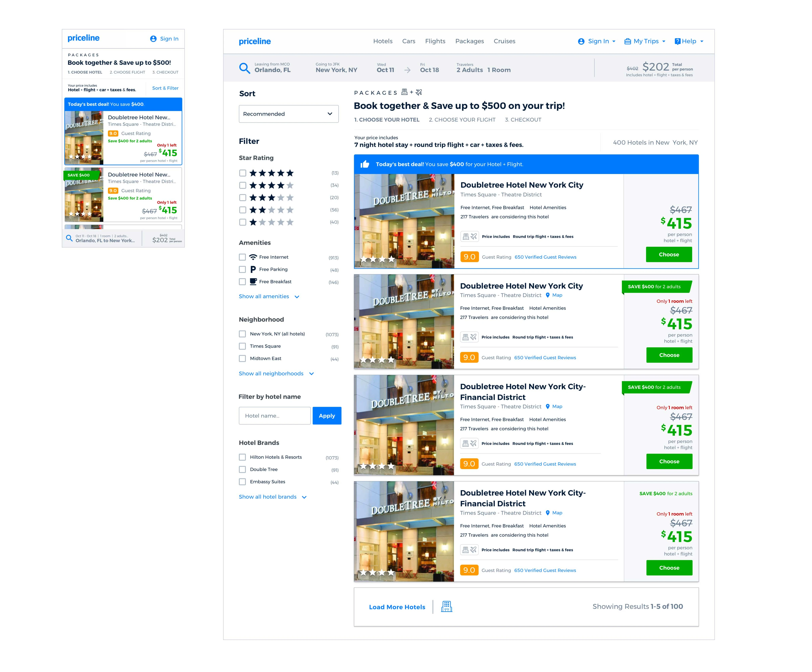Check the New York, NY (all hotels) filter
The image size is (812, 672).
point(242,334)
